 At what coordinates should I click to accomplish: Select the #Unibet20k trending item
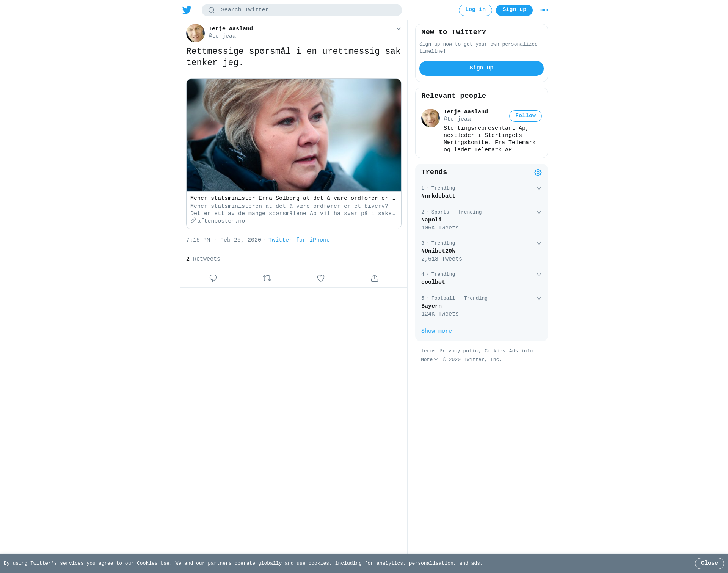pos(482,251)
